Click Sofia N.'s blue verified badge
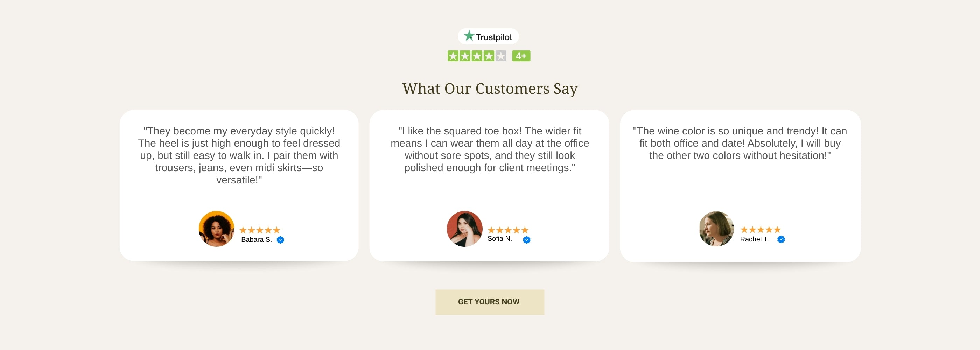This screenshot has height=350, width=980. (x=526, y=240)
